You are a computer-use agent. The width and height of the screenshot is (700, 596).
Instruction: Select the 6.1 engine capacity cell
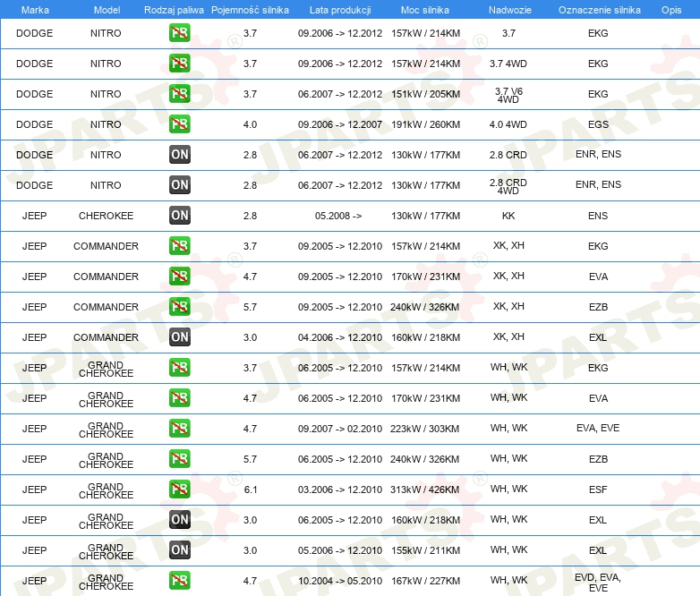coord(251,490)
